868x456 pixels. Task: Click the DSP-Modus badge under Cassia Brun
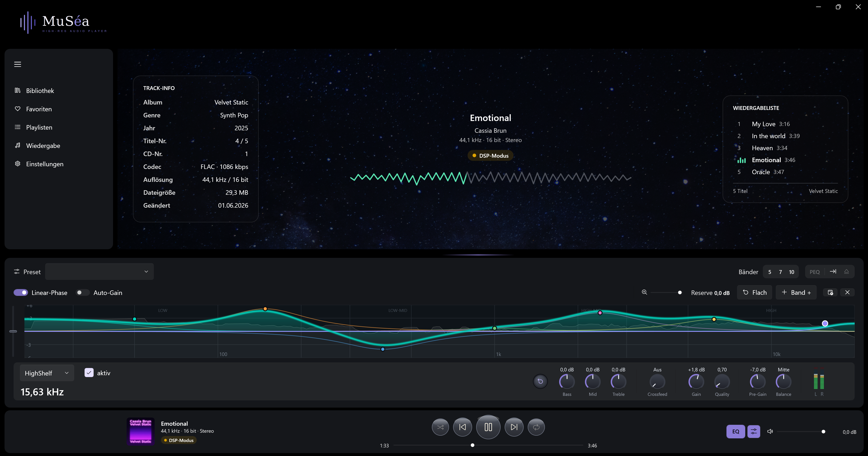click(x=490, y=156)
